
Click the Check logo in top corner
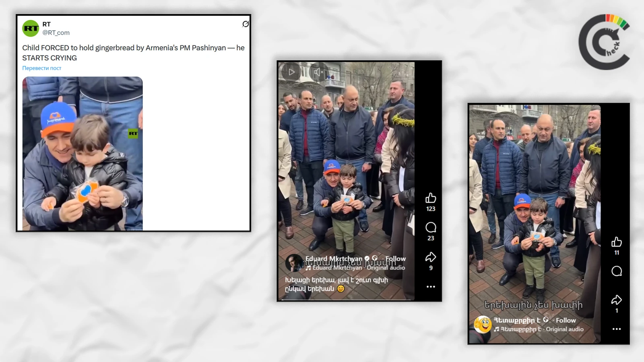[x=604, y=42]
